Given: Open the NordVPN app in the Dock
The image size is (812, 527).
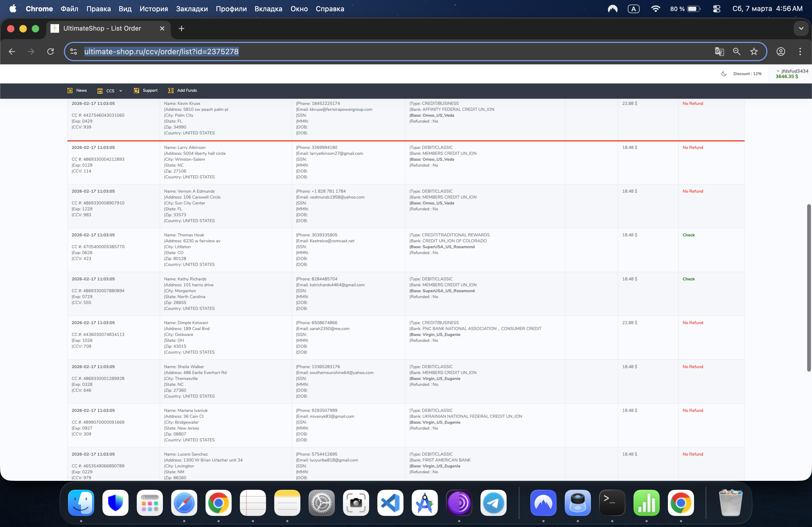Looking at the screenshot, I should click(x=543, y=503).
